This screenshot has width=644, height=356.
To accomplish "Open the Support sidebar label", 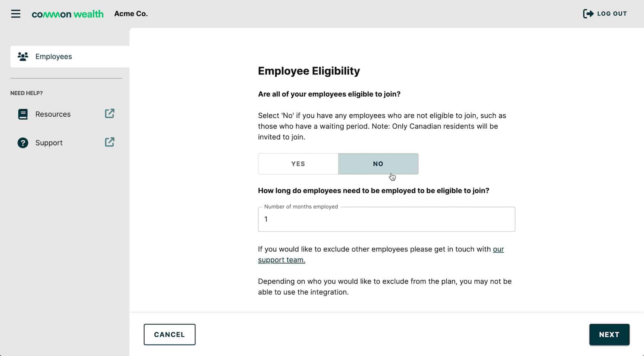I will (x=49, y=143).
